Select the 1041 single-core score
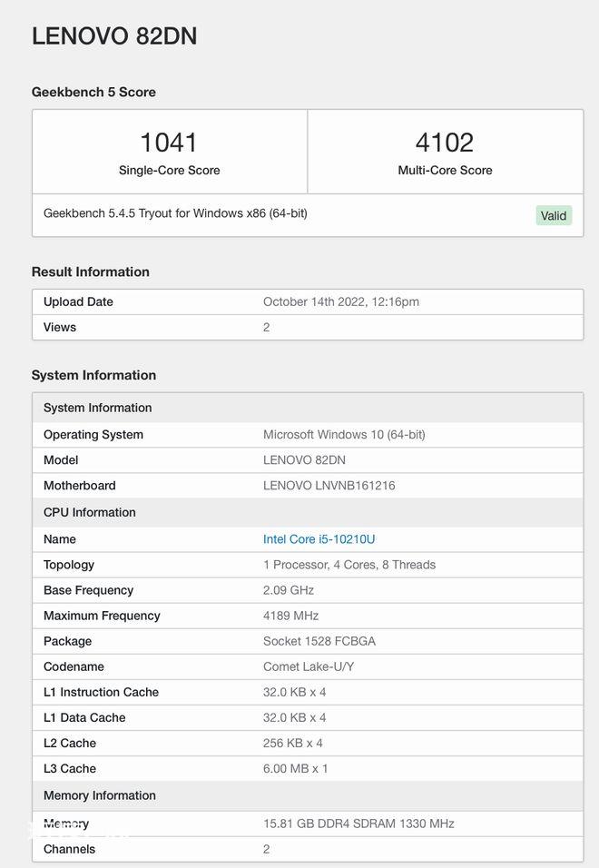Screen dimensions: 599x868 (169, 143)
